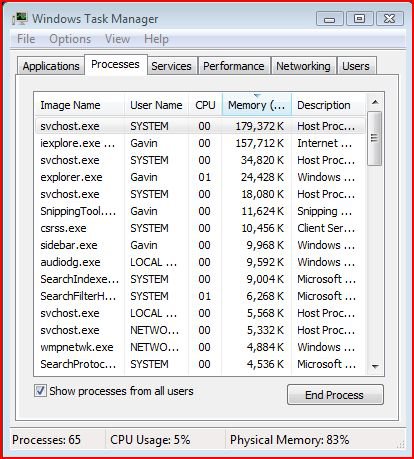Select svchost.exe row using 5,568 K
Viewport: 414px width, 459px height.
(200, 313)
